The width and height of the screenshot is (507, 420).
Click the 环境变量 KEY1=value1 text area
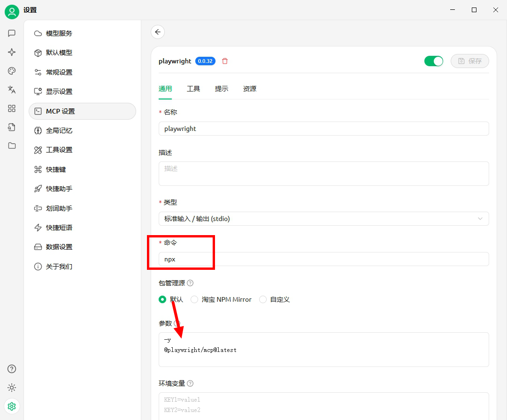323,406
